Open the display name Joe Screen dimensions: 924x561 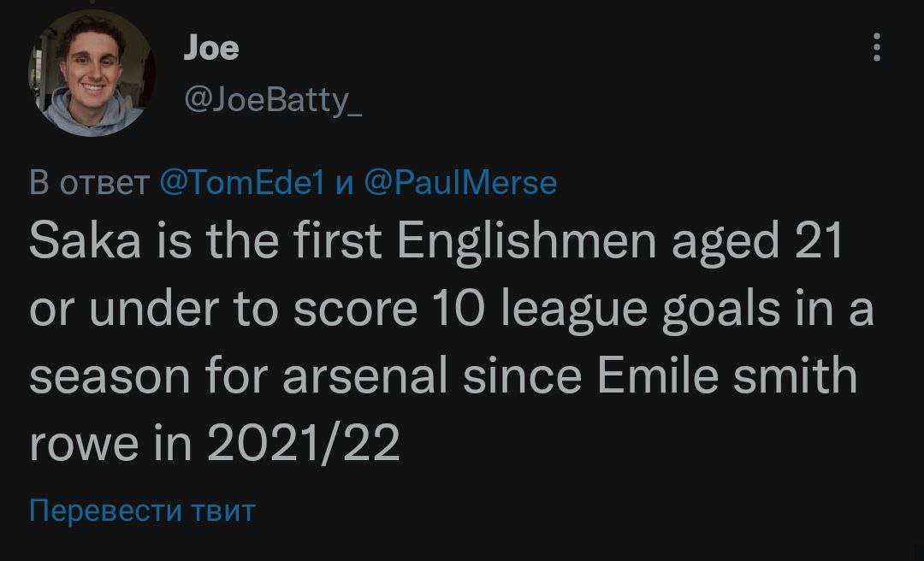(x=211, y=47)
